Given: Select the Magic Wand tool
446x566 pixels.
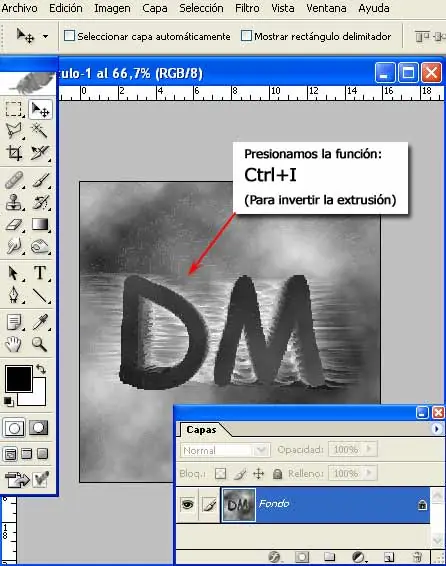Looking at the screenshot, I should coord(39,130).
